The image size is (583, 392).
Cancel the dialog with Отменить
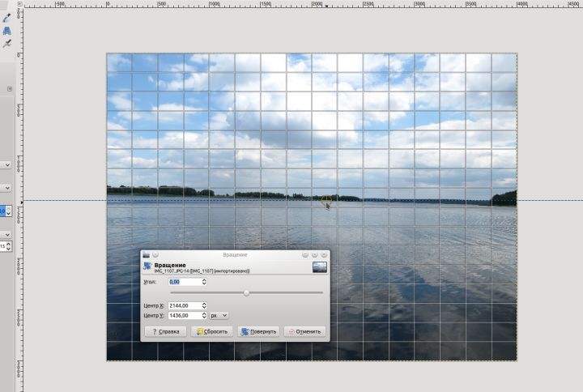304,331
